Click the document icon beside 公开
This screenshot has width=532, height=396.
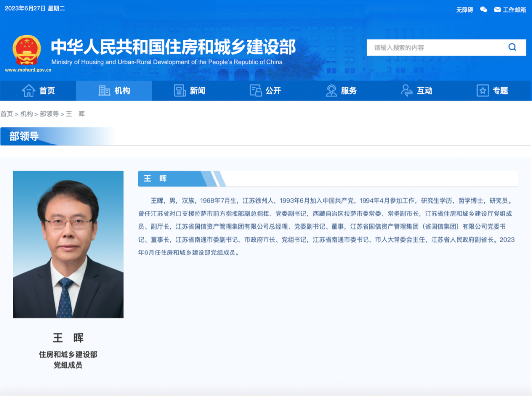click(256, 90)
